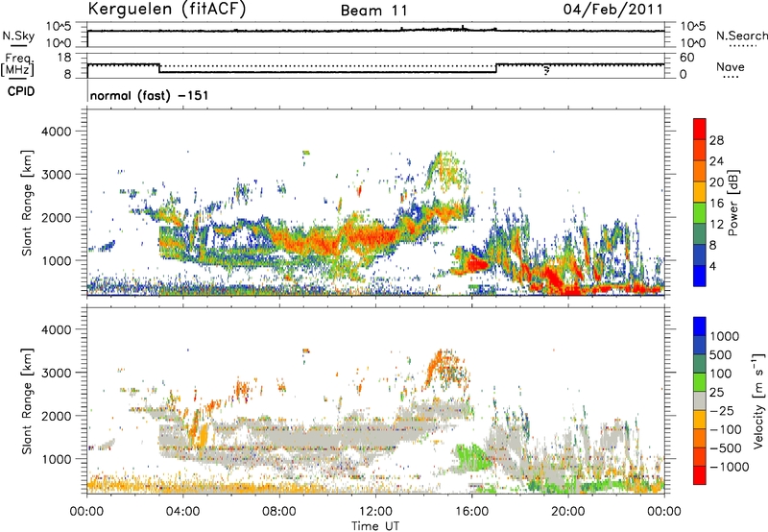The image size is (768, 532).
Task: Click the dark green 8–12 dB Power color segment
Action: point(700,234)
